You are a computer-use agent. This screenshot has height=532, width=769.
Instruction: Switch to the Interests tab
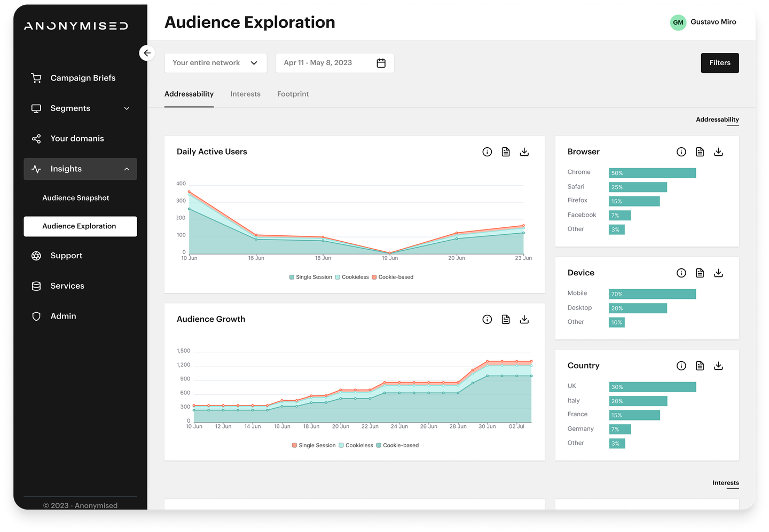click(x=246, y=94)
